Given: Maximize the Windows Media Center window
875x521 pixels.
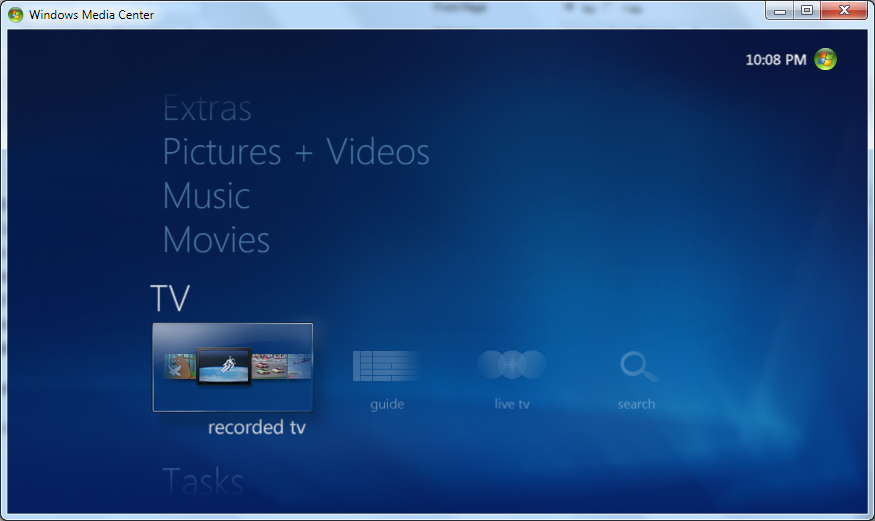Looking at the screenshot, I should pos(807,10).
